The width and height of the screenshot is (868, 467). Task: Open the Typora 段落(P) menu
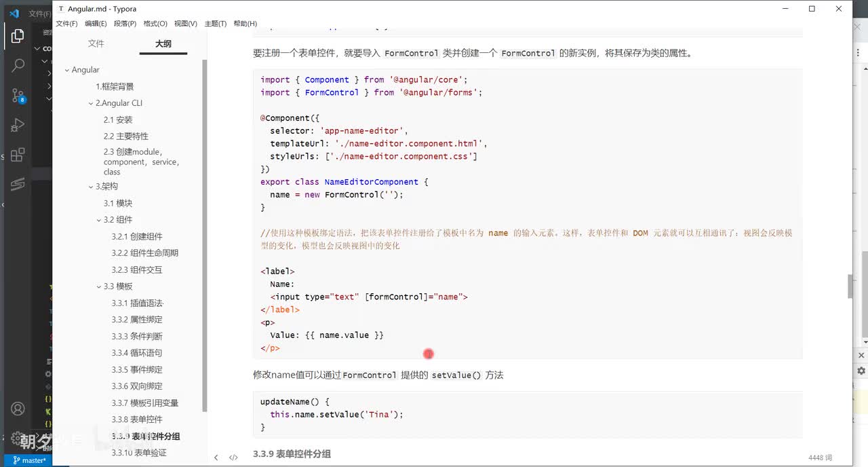tap(125, 24)
